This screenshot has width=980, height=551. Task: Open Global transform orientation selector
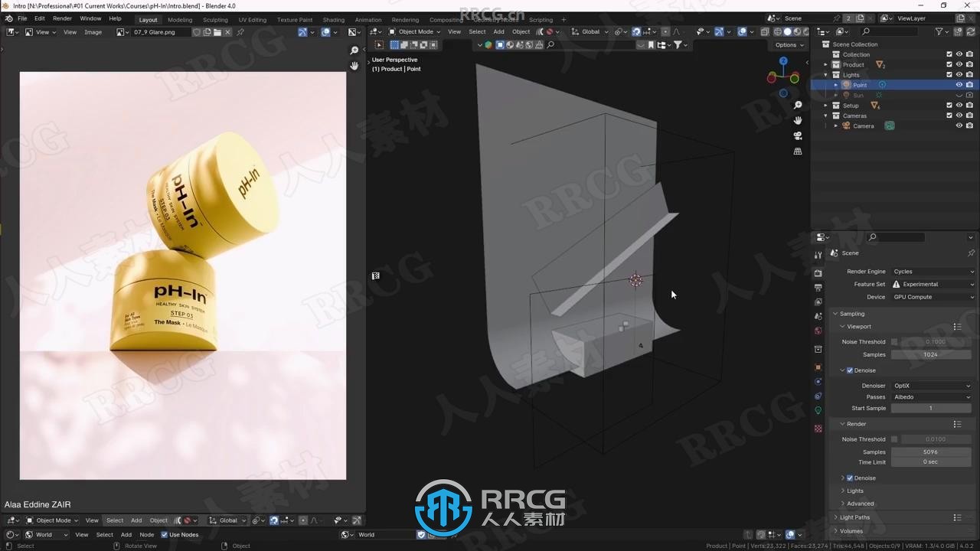click(x=590, y=31)
